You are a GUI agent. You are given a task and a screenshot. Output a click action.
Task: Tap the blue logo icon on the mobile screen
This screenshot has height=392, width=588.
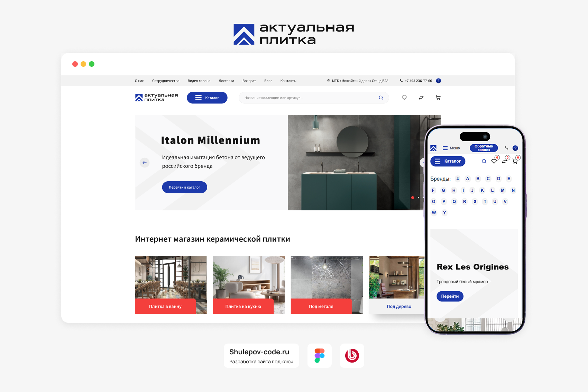[x=433, y=148]
